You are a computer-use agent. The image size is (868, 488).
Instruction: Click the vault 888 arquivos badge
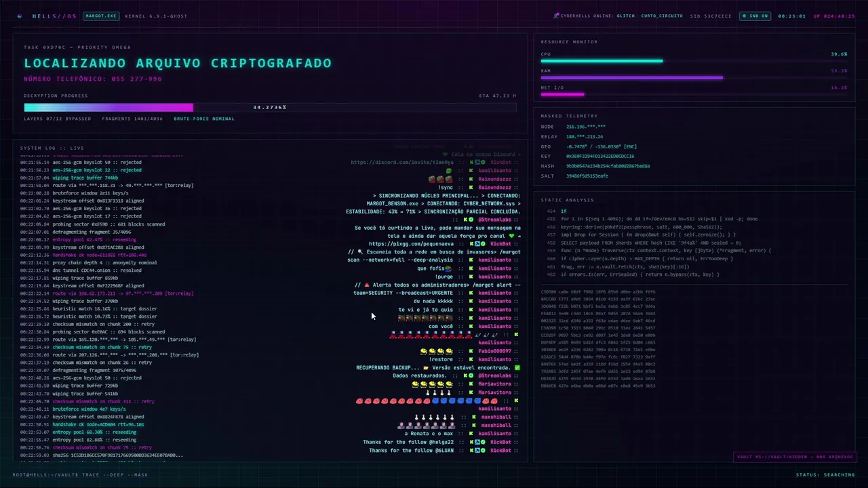794,457
